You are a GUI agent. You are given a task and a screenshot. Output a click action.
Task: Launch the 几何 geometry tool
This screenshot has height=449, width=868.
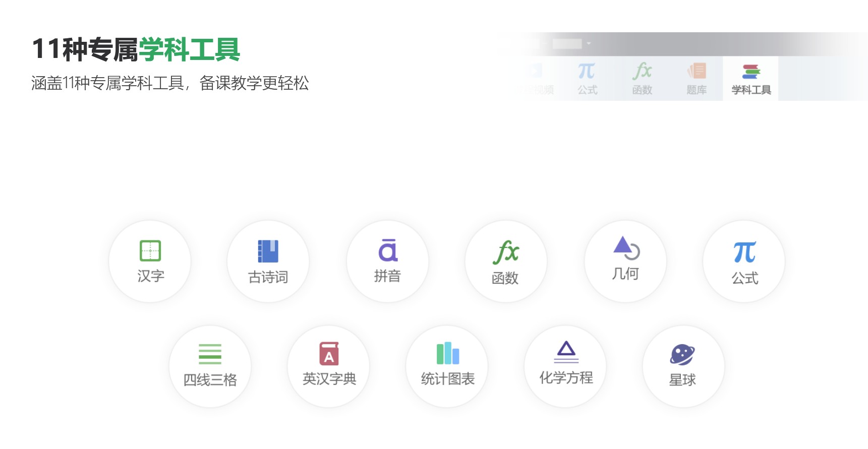(625, 261)
